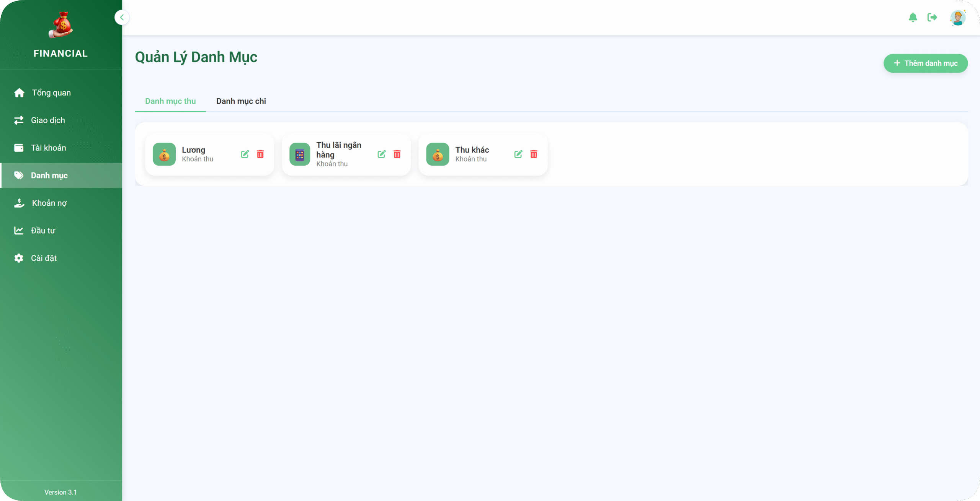This screenshot has width=980, height=501.
Task: Open Tài khoản from the sidebar
Action: 48,148
